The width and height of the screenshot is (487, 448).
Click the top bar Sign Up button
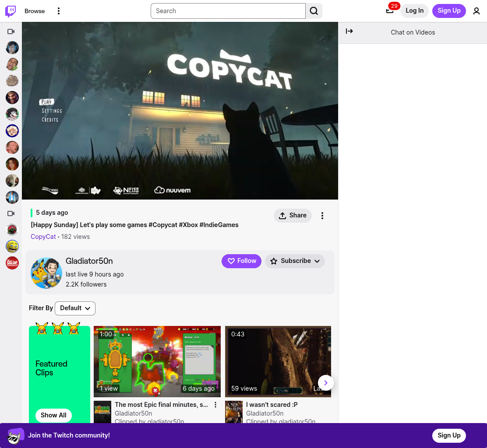click(449, 11)
